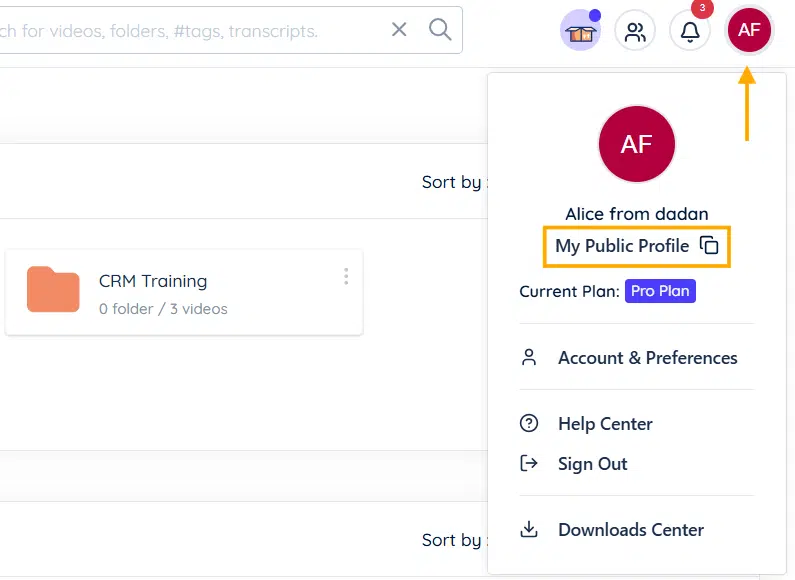Click the orange CRM Training folder icon
The width and height of the screenshot is (795, 580).
point(53,290)
